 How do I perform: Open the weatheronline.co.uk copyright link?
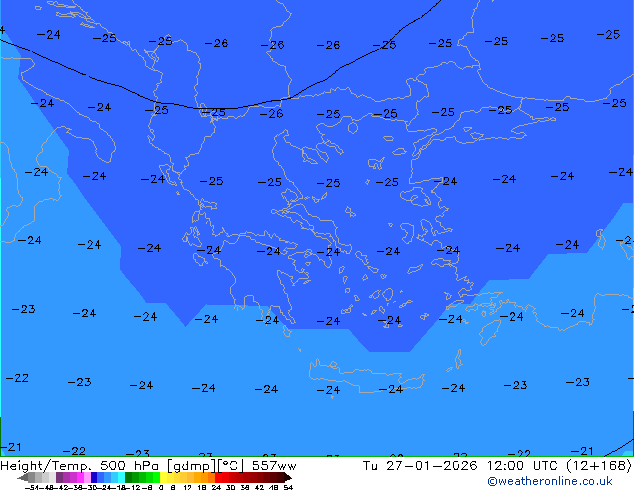(x=549, y=481)
